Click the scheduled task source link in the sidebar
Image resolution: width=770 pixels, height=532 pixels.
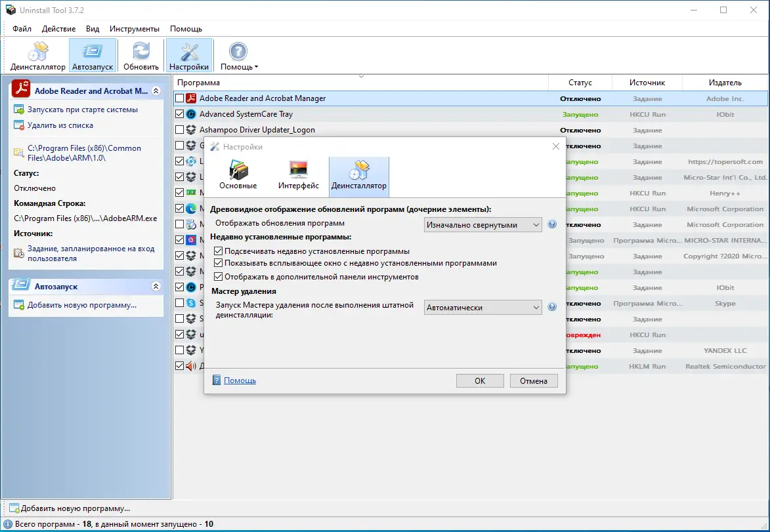91,254
